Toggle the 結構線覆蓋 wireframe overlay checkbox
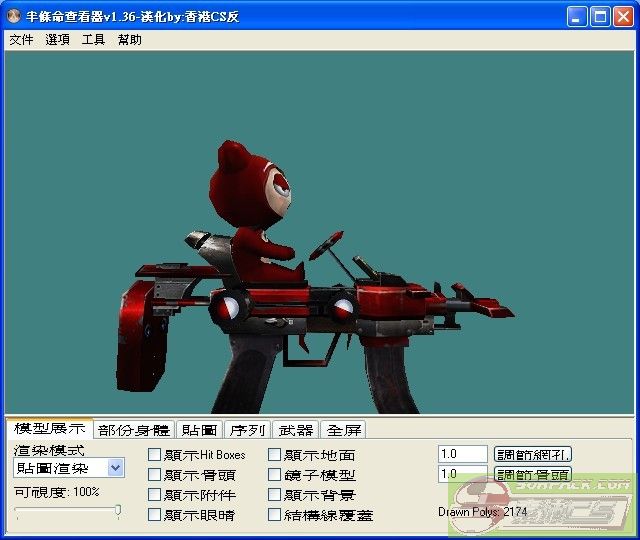The image size is (640, 540). [x=275, y=515]
